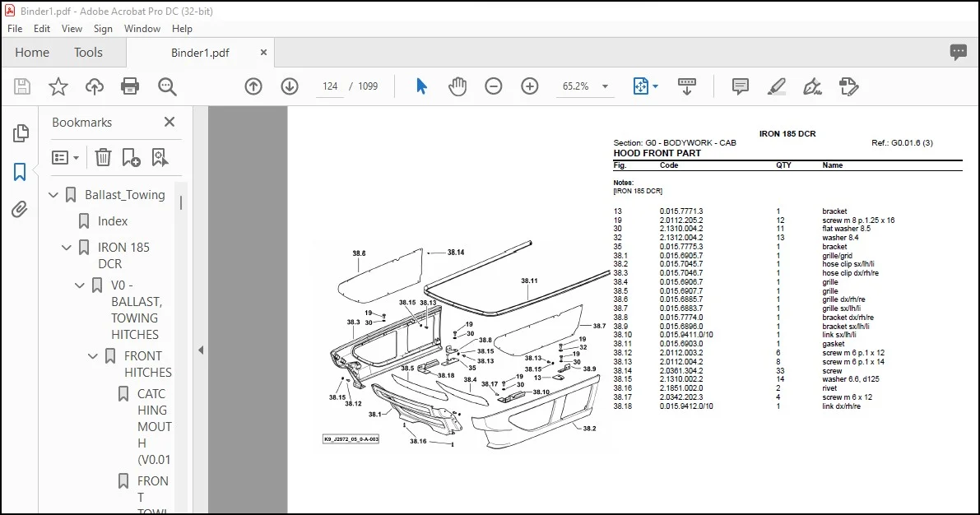Select the IRON 185 DCR bookmark
Image resolution: width=980 pixels, height=515 pixels.
click(x=123, y=256)
